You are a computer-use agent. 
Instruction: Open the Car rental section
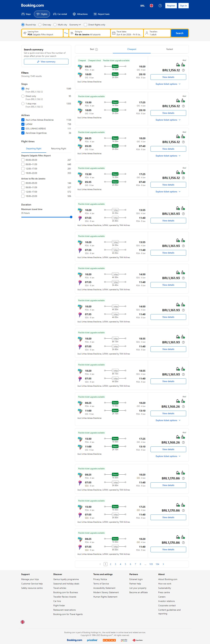pyautogui.click(x=60, y=14)
